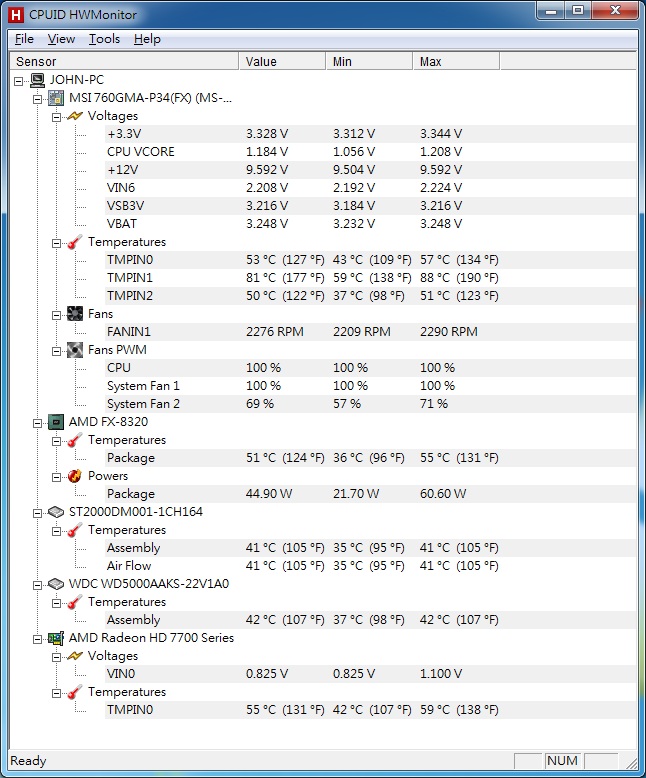Image resolution: width=646 pixels, height=778 pixels.
Task: Click the WDC WD5000AAKS drive icon
Action: coord(56,584)
